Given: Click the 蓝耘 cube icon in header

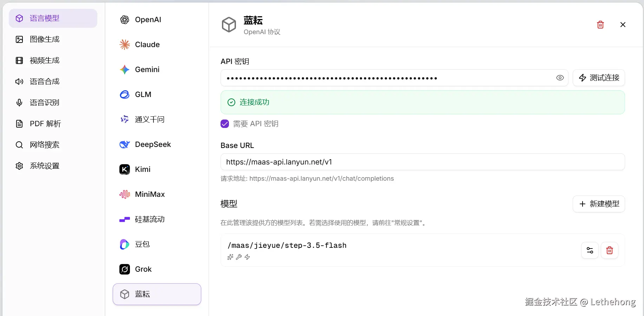Looking at the screenshot, I should coord(229,25).
